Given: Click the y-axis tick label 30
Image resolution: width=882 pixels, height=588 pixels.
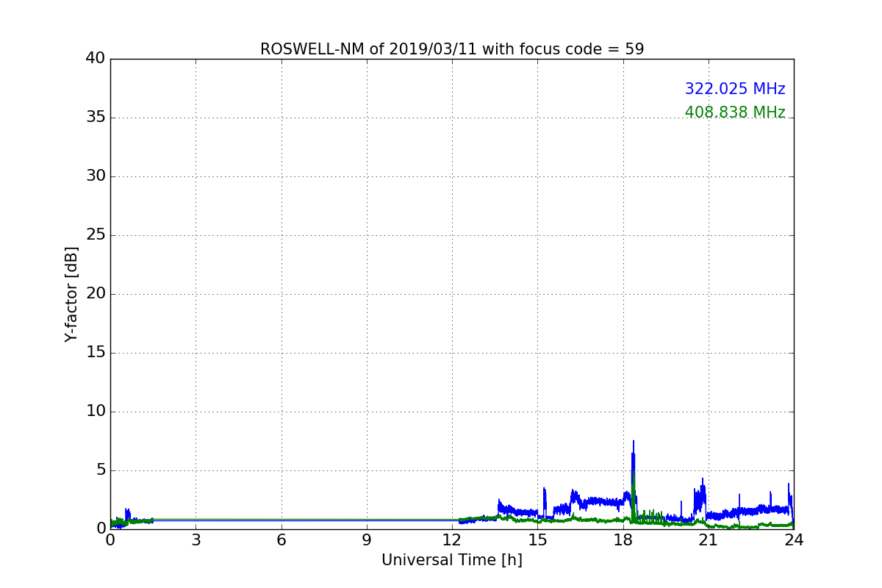Looking at the screenshot, I should (96, 176).
